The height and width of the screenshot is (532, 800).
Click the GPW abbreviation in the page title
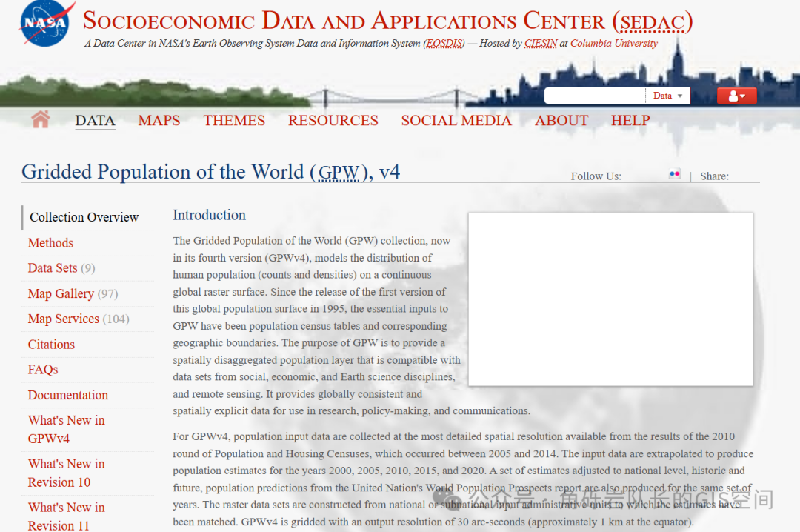(339, 173)
